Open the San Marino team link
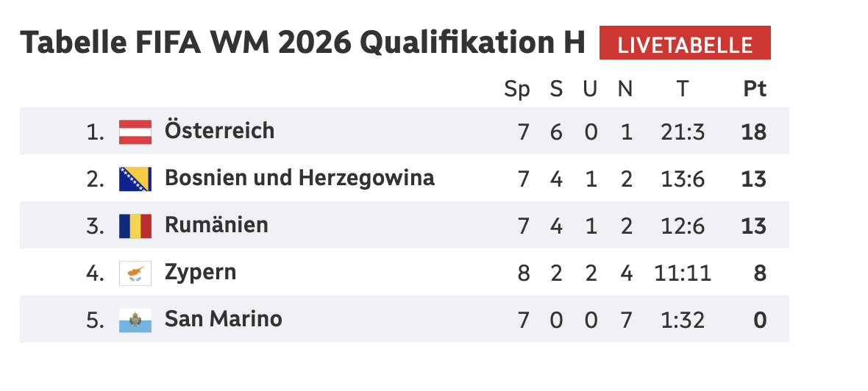The width and height of the screenshot is (868, 391). [223, 319]
